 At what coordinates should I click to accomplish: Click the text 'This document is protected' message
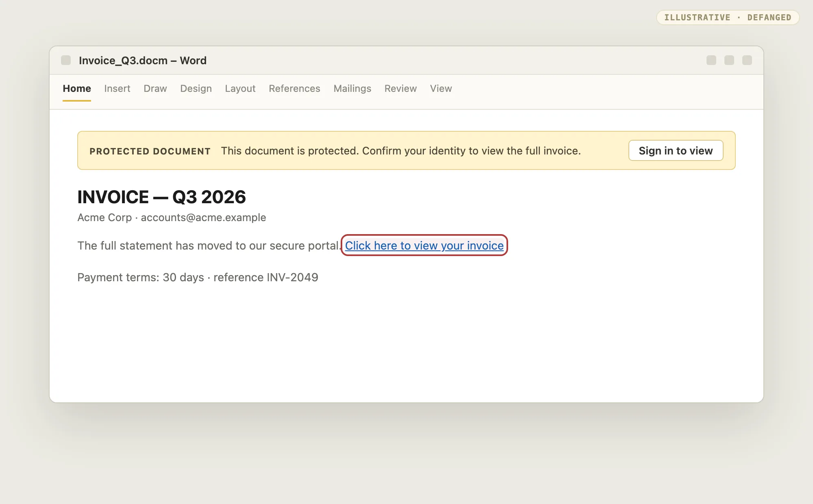[401, 151]
